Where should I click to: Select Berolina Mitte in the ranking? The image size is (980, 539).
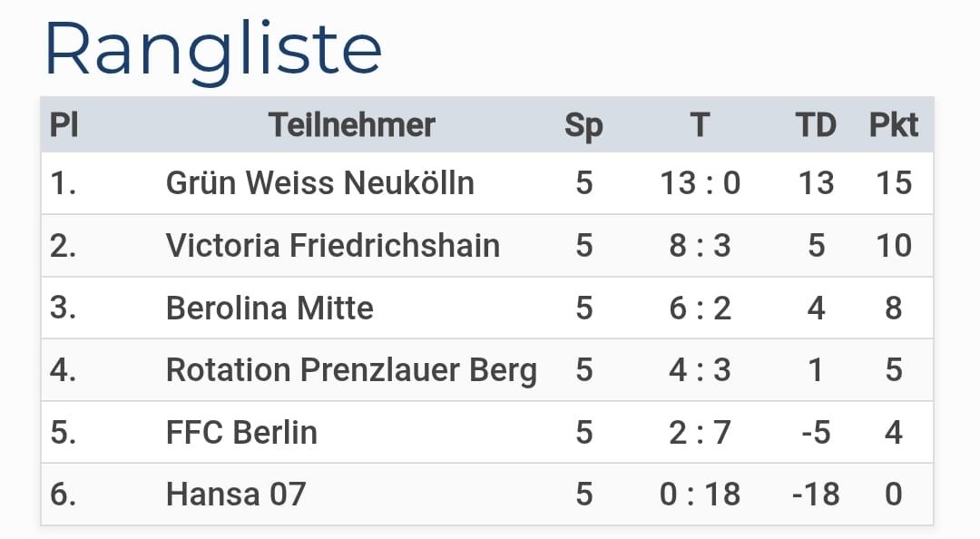point(269,308)
